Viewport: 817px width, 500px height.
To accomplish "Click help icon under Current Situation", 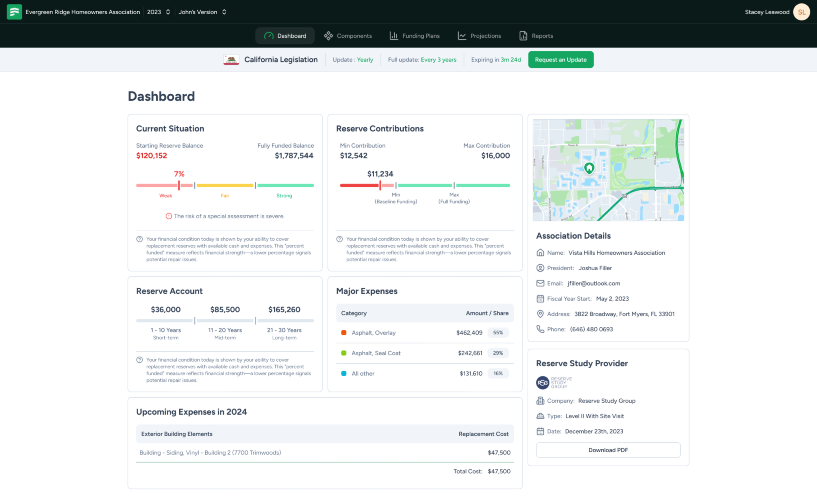I will pos(140,239).
